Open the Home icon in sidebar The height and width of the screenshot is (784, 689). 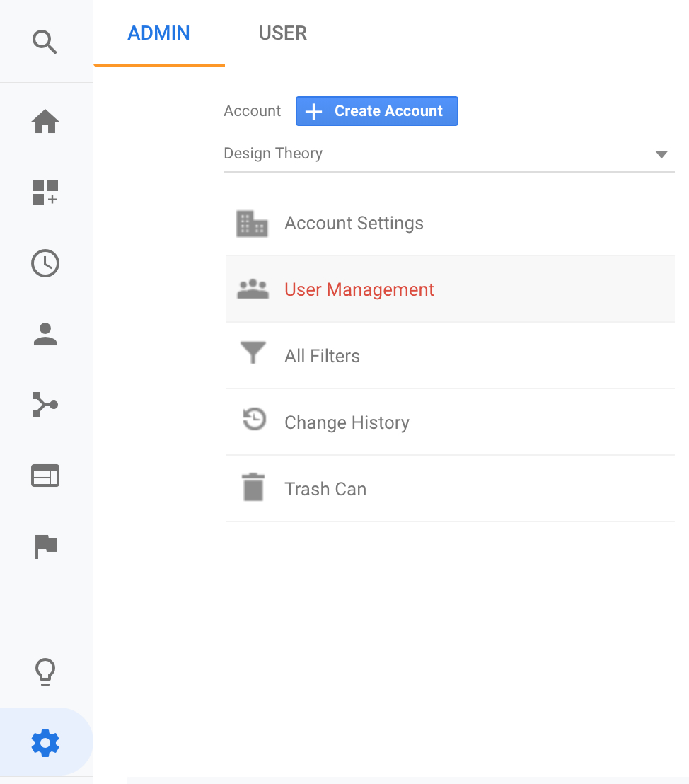click(45, 121)
